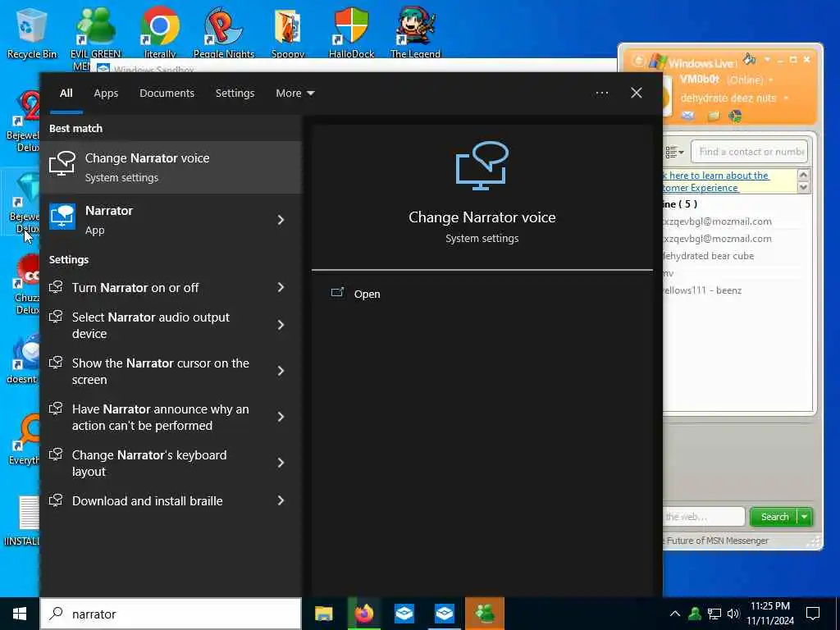The height and width of the screenshot is (630, 840).
Task: Click the 'dehydrate deez nuts' personal message
Action: tap(728, 98)
